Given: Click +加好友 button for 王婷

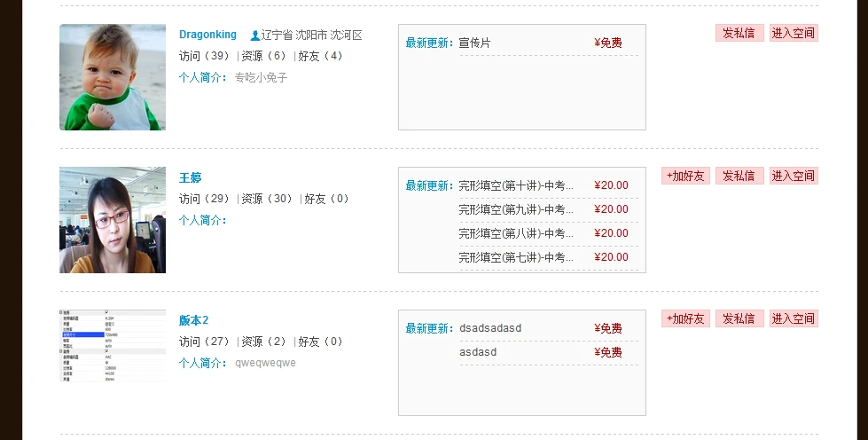Looking at the screenshot, I should tap(685, 176).
